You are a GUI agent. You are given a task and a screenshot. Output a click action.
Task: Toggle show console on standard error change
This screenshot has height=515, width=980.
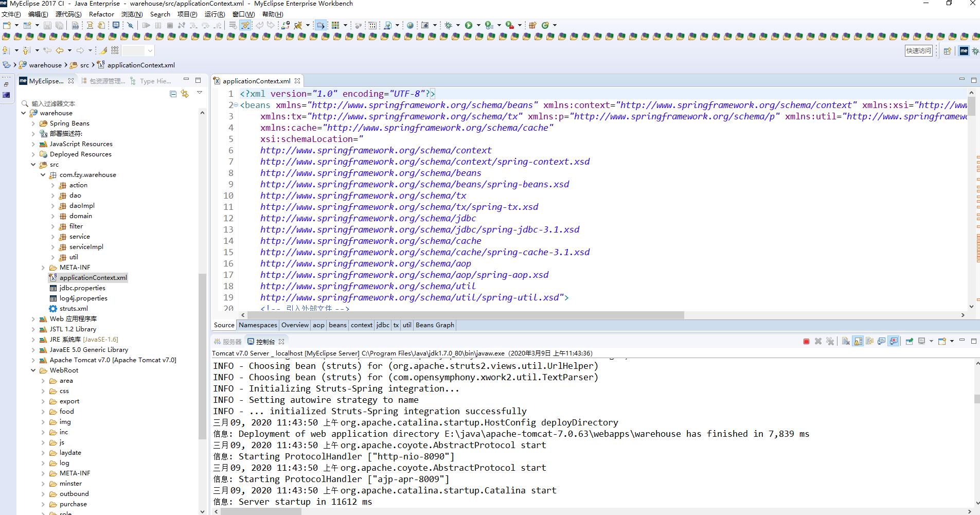pos(894,342)
